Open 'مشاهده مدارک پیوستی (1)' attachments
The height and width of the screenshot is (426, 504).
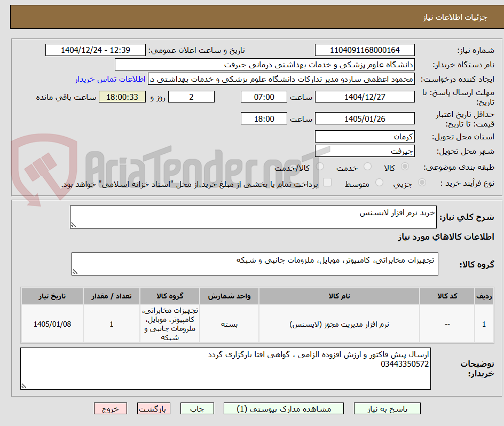coord(283,408)
